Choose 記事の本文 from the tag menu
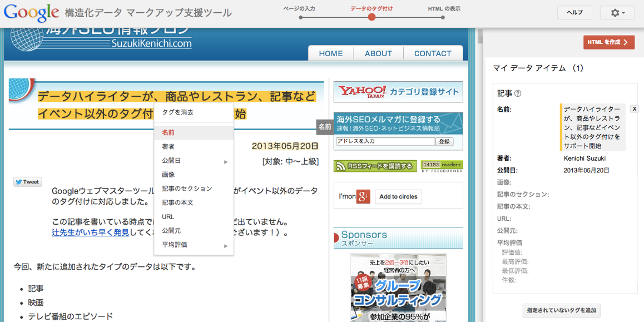644x322 pixels. pos(194,202)
